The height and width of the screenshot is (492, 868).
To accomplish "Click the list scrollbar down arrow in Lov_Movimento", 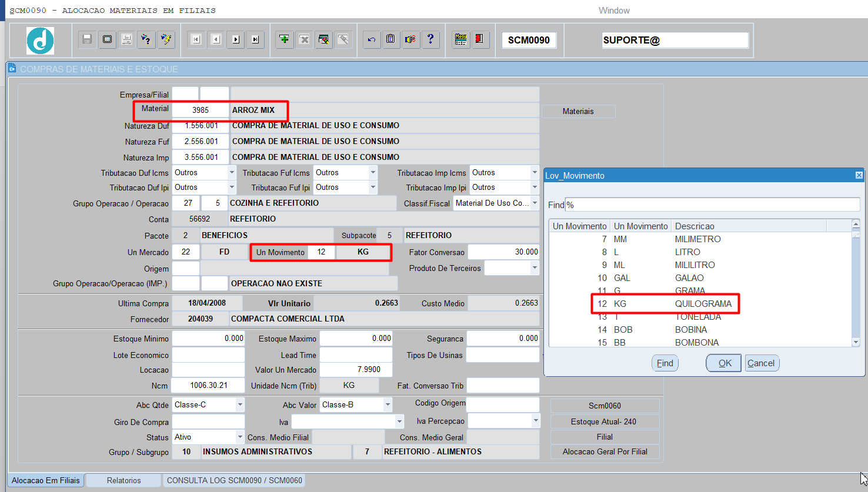I will tap(856, 342).
